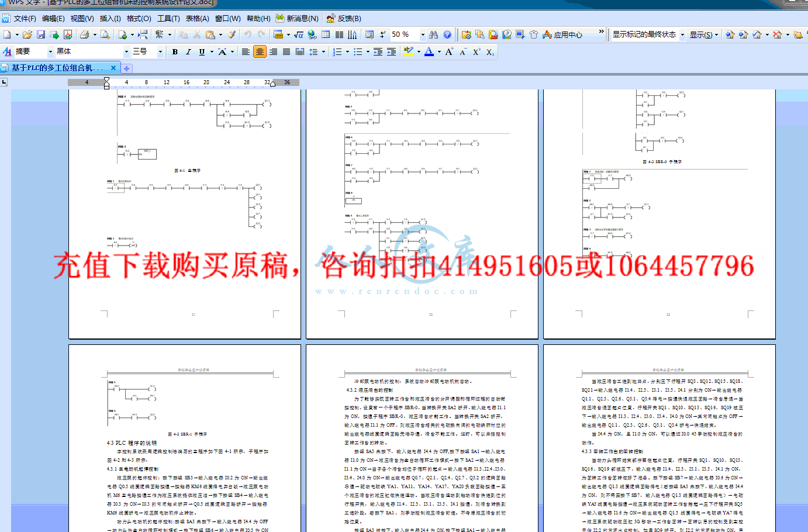Redo the last action

261,35
